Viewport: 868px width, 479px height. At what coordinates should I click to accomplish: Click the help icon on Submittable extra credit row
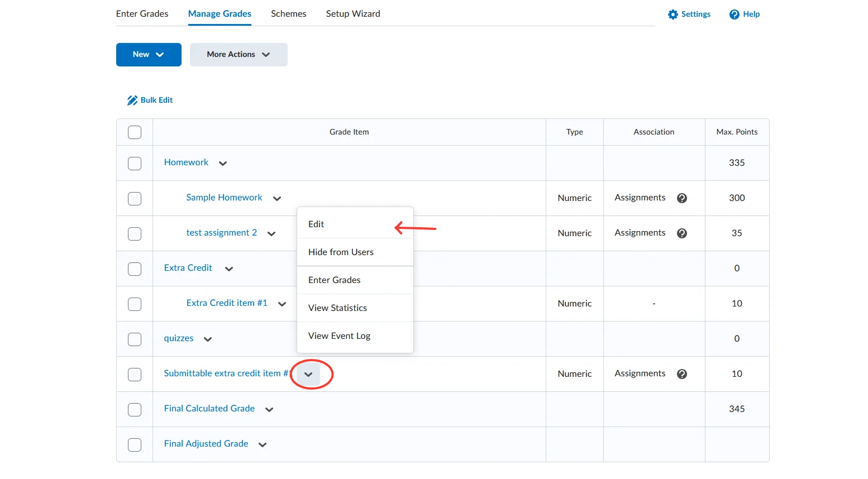[682, 374]
